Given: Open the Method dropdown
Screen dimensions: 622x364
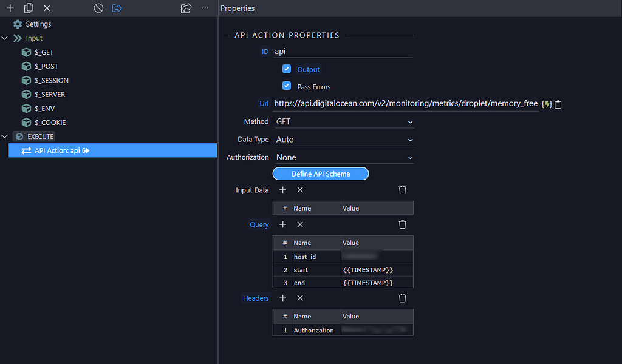Looking at the screenshot, I should (344, 121).
